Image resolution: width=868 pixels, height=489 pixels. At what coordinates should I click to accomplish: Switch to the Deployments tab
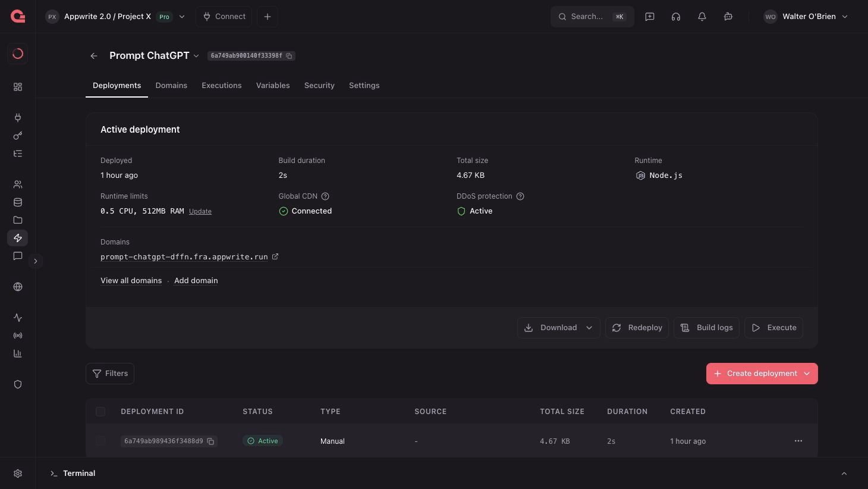(x=117, y=86)
